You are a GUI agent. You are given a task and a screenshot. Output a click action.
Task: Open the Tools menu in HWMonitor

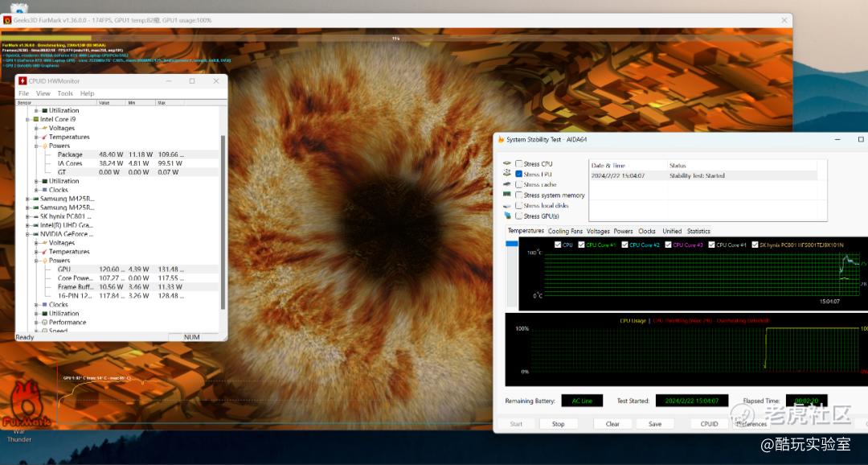[65, 93]
